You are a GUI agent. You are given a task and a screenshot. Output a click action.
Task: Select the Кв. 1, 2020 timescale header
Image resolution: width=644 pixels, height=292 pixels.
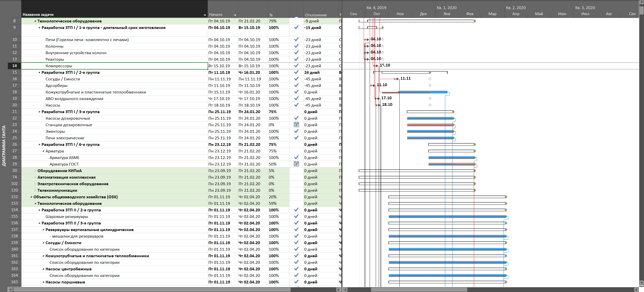tap(446, 8)
